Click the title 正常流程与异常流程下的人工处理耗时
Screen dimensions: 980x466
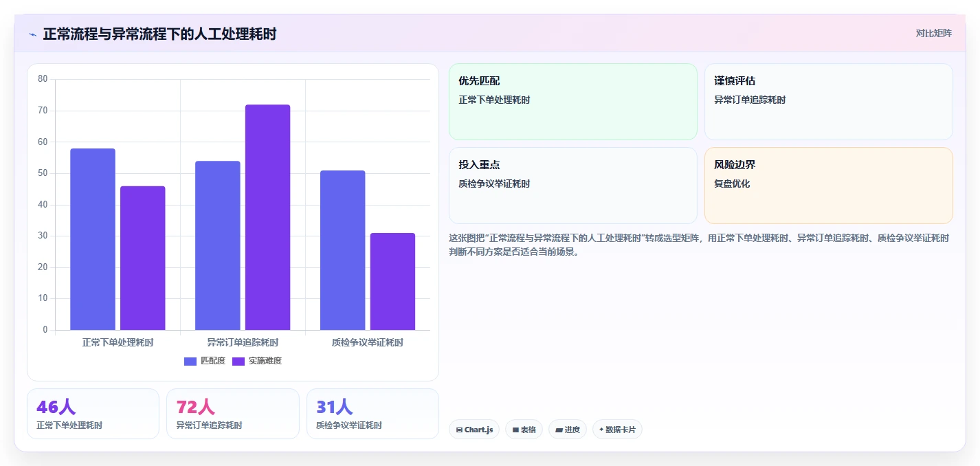[x=159, y=34]
